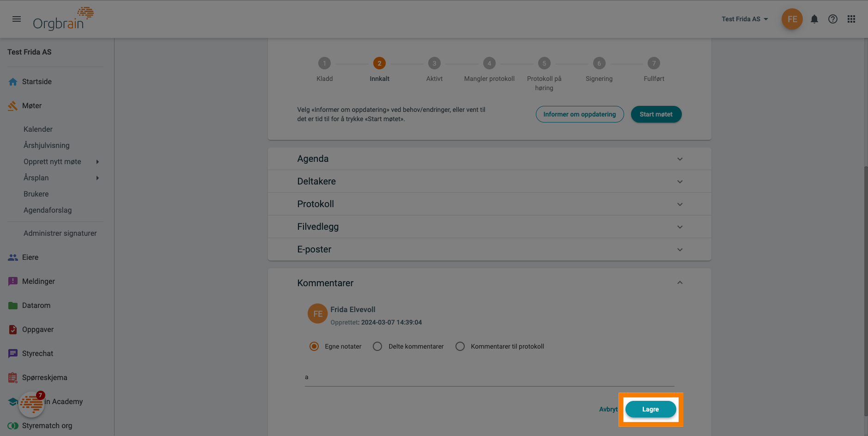Click the Datarom folder icon
868x436 pixels.
click(x=13, y=306)
